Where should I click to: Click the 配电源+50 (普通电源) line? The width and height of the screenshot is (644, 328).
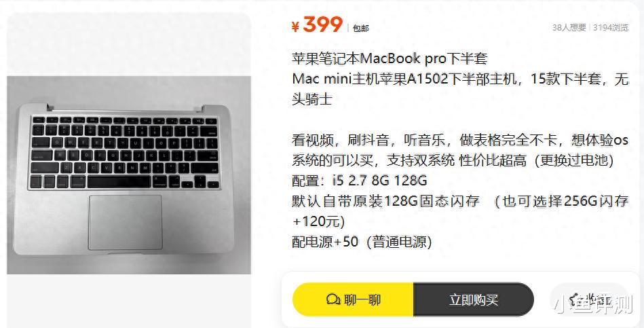click(x=362, y=242)
